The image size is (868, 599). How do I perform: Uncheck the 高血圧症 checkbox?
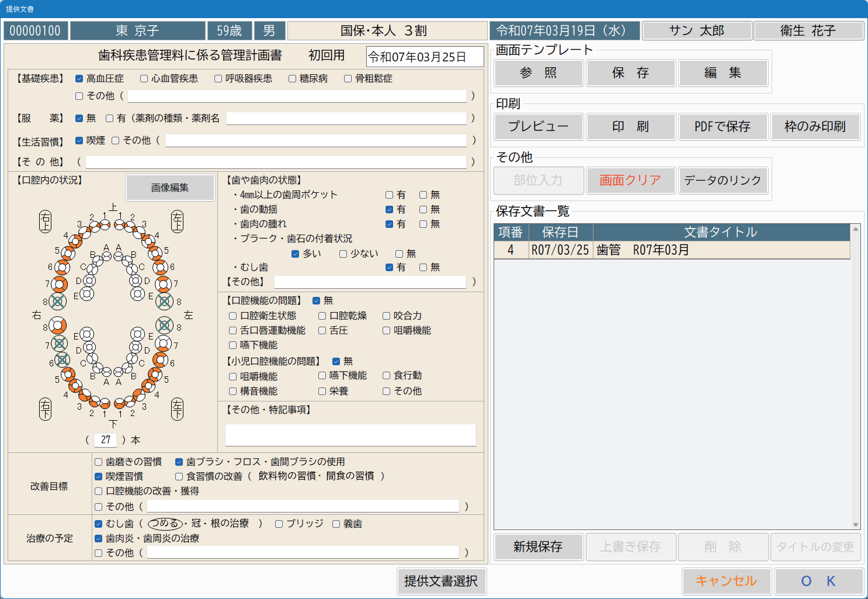click(x=79, y=79)
